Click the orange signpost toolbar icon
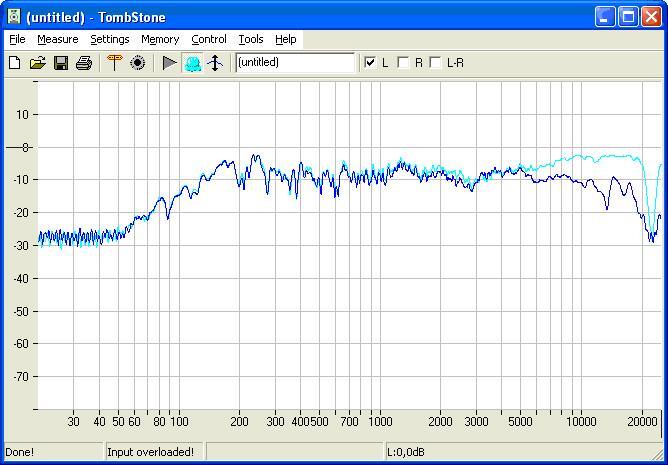 click(114, 63)
